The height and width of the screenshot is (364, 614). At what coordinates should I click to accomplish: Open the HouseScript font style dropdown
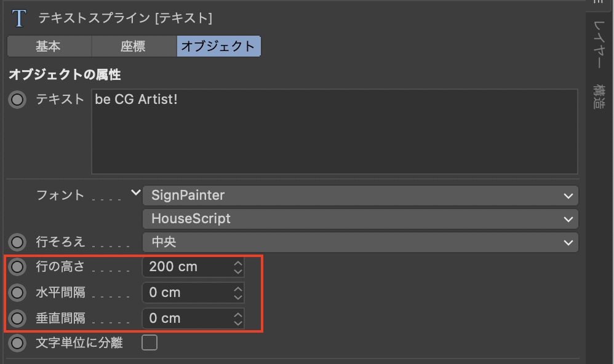[x=360, y=219]
